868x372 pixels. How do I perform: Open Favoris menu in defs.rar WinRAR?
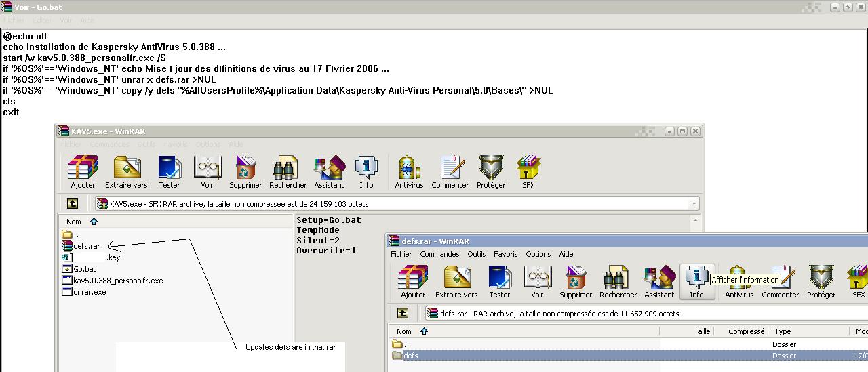[x=506, y=254]
